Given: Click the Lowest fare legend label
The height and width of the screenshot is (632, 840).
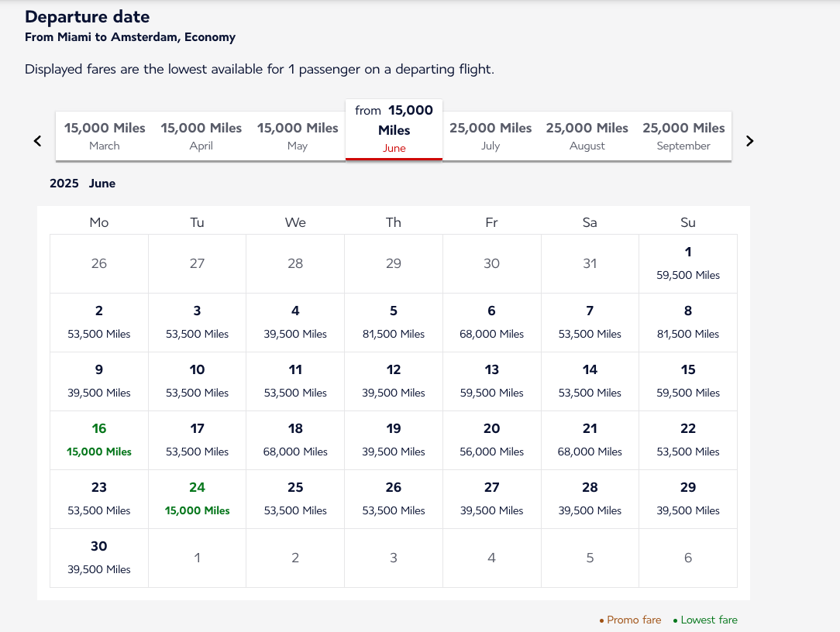Looking at the screenshot, I should 710,620.
